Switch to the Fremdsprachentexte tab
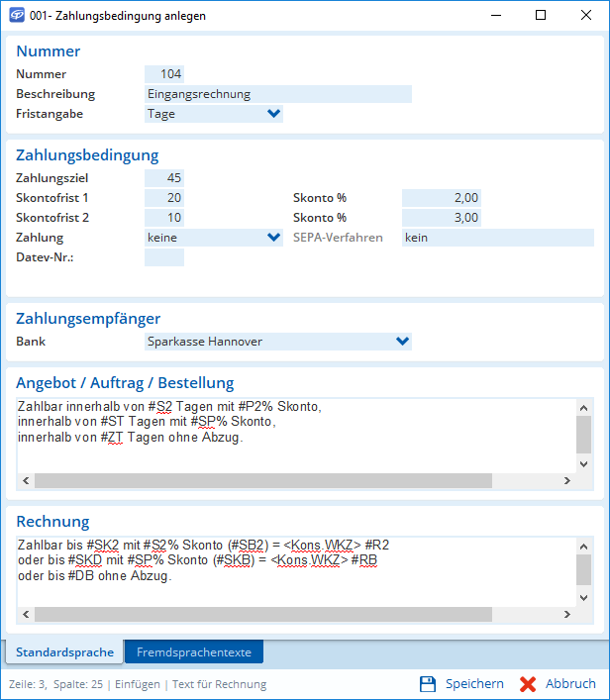Image resolution: width=610 pixels, height=700 pixels. click(x=193, y=652)
